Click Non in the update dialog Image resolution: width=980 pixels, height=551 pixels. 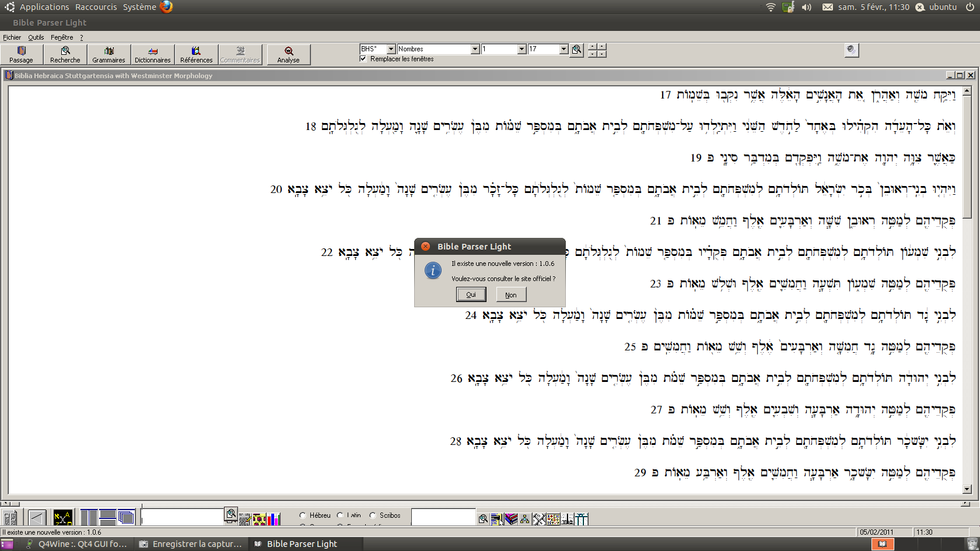(511, 294)
